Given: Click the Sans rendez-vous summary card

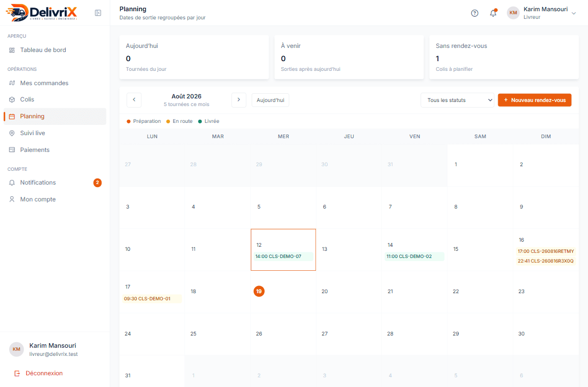Looking at the screenshot, I should point(504,57).
